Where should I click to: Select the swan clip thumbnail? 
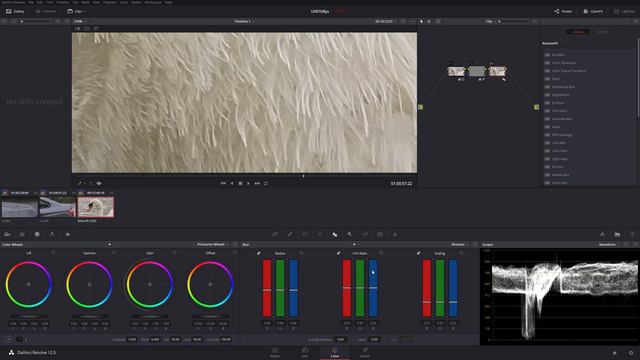coord(96,207)
